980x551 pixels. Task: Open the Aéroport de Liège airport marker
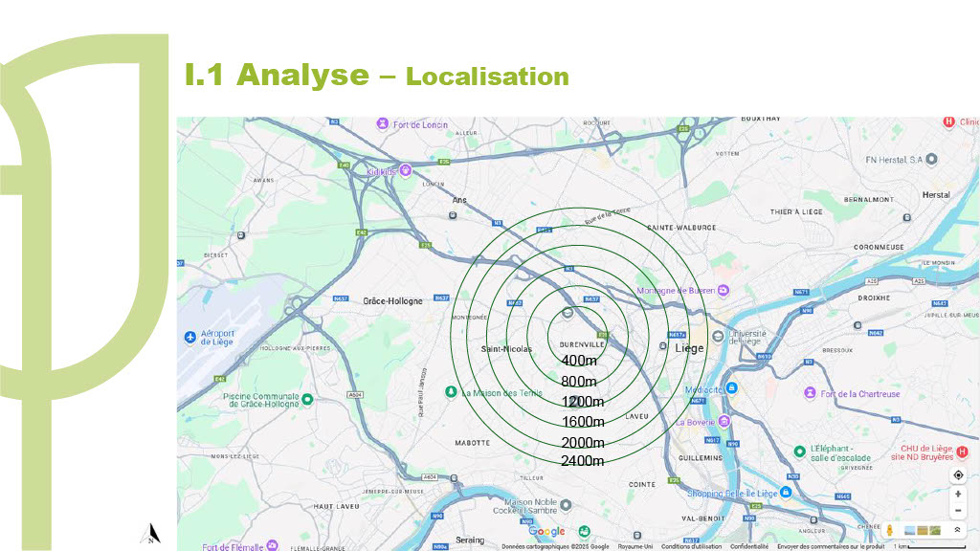coord(190,338)
